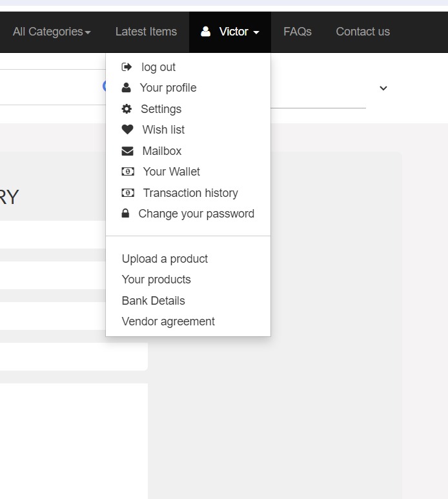Click the user icon beside Victor
This screenshot has height=499, width=448.
[205, 32]
